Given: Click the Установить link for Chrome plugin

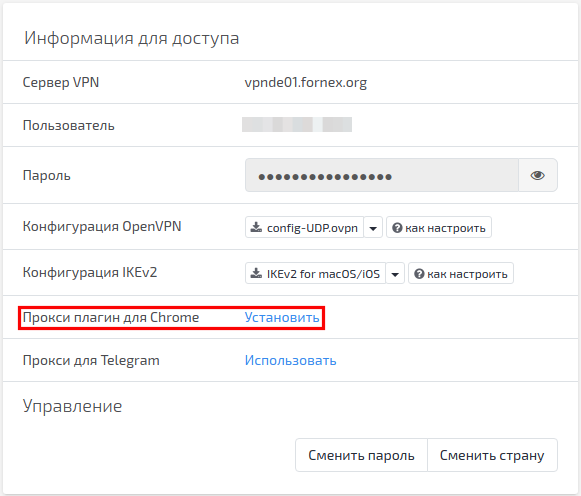Looking at the screenshot, I should click(x=282, y=317).
